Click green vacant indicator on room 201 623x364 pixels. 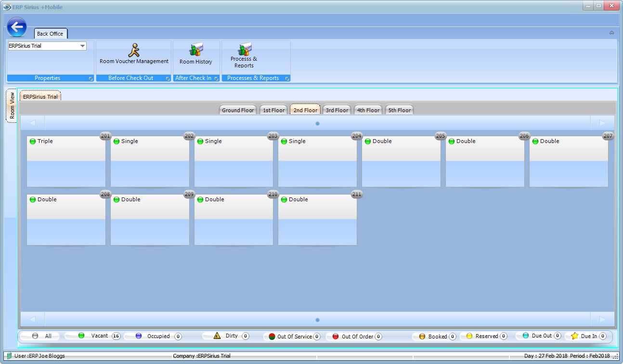point(33,142)
